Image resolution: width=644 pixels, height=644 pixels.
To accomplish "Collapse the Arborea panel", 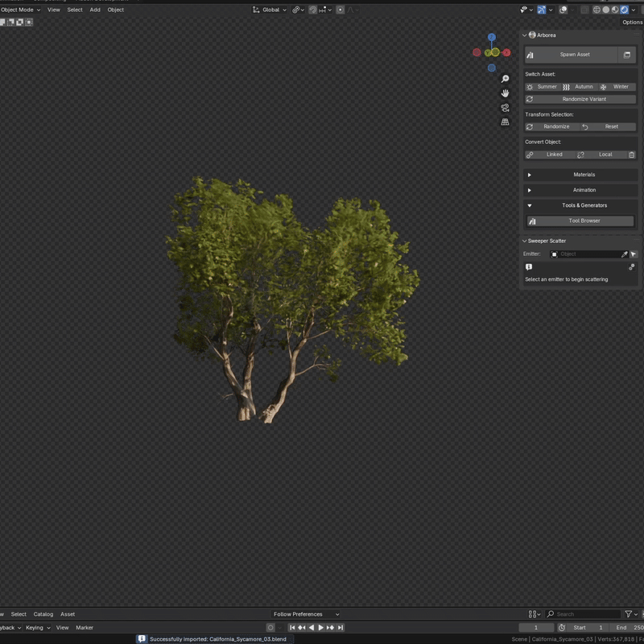I will (x=525, y=35).
